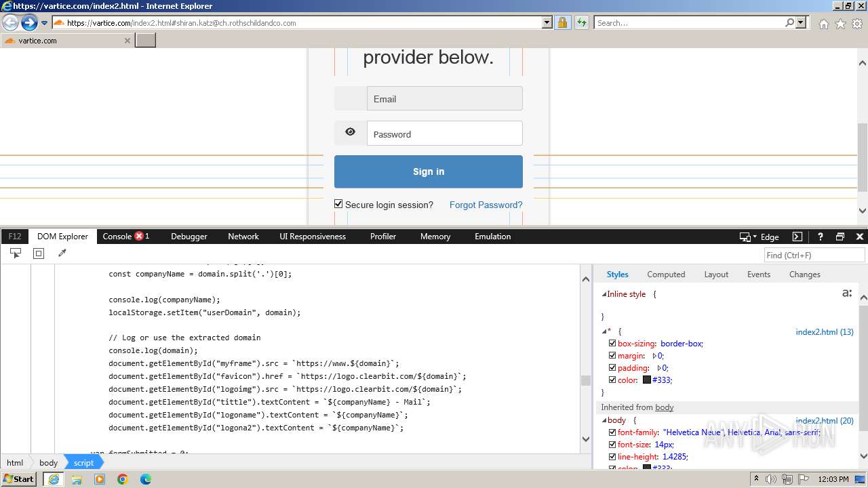Viewport: 868px width, 488px height.
Task: Toggle password visibility eye icon
Action: (x=350, y=132)
